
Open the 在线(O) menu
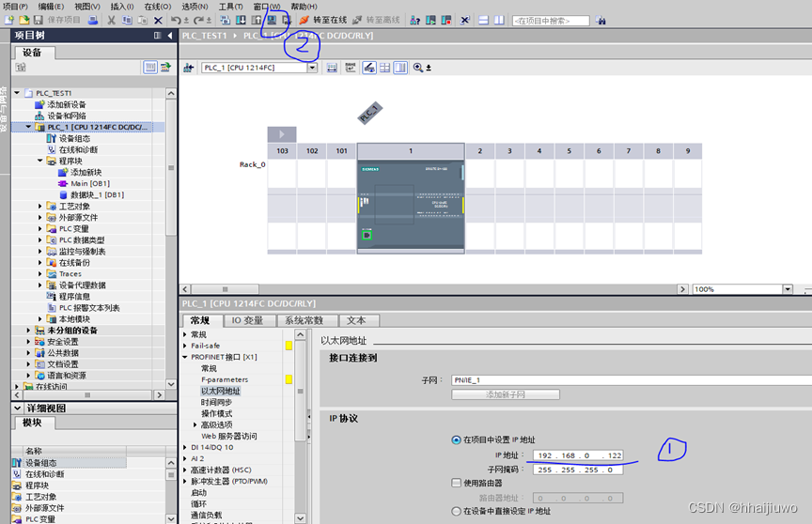coord(158,7)
